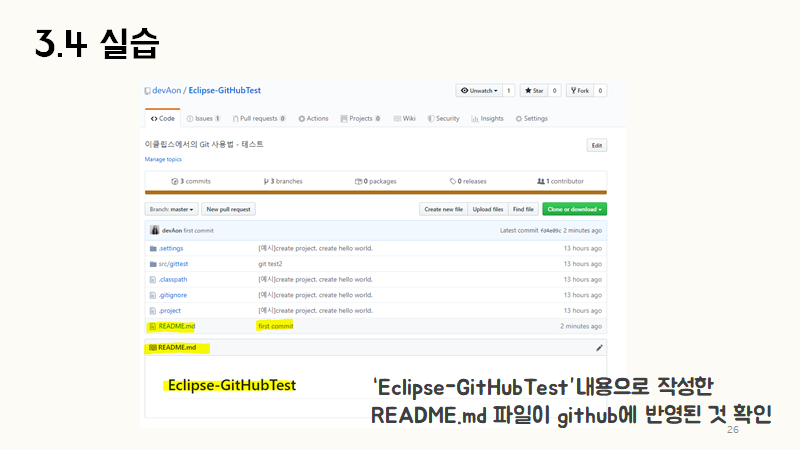Click the commit message in the .project row
Screen dimensions: 800x450
[x=315, y=311]
